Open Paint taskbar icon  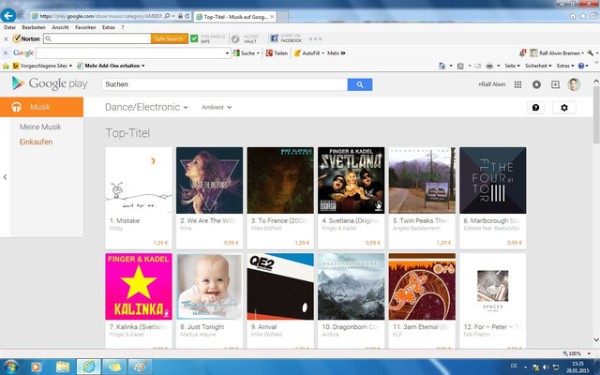(140, 367)
